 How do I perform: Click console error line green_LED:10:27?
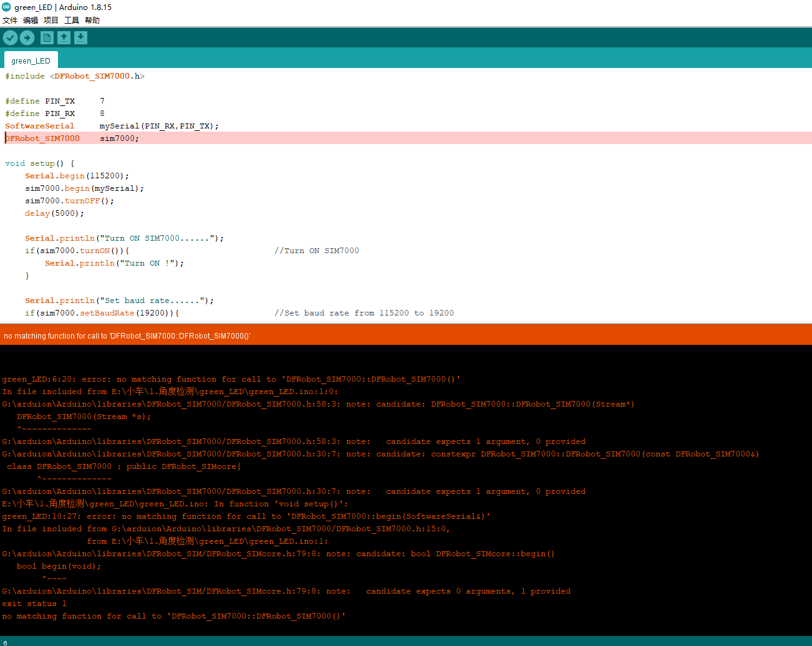pyautogui.click(x=246, y=516)
